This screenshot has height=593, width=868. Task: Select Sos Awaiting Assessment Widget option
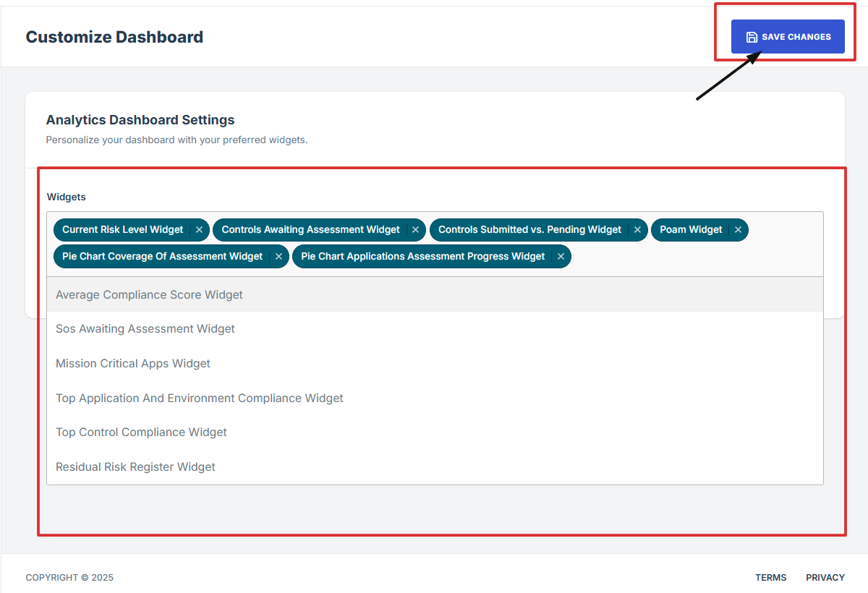click(145, 329)
